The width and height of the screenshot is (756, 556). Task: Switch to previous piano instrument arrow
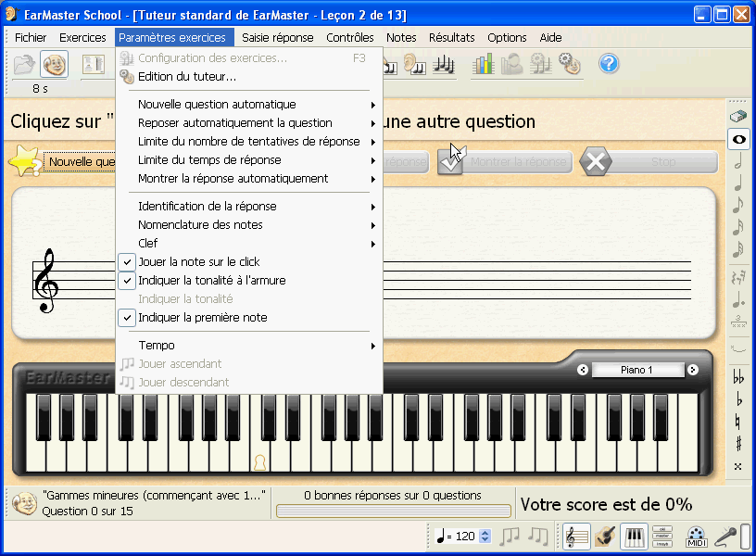pos(583,370)
